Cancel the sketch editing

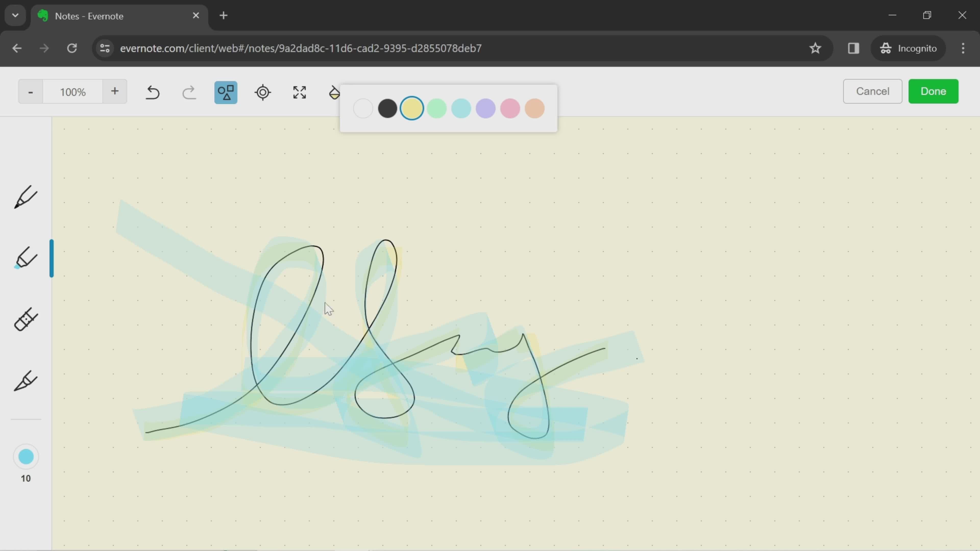(872, 91)
